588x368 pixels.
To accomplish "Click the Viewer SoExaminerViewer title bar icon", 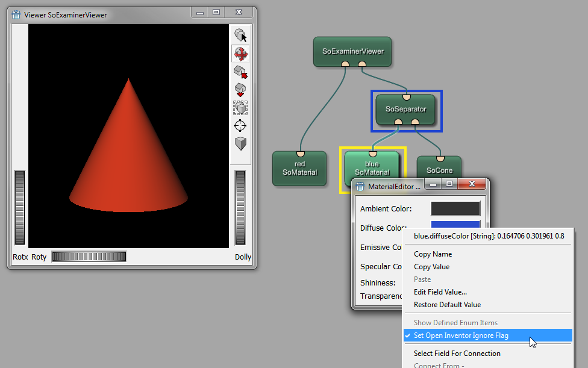I will coord(16,14).
